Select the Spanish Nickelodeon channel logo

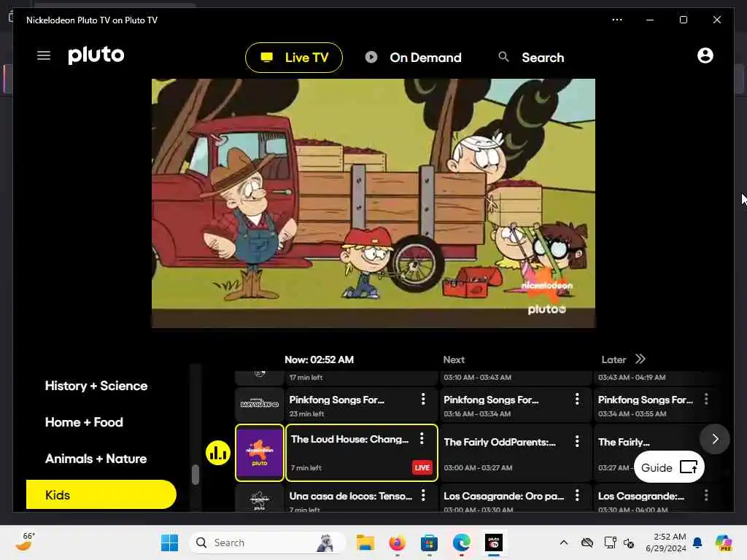pyautogui.click(x=260, y=499)
